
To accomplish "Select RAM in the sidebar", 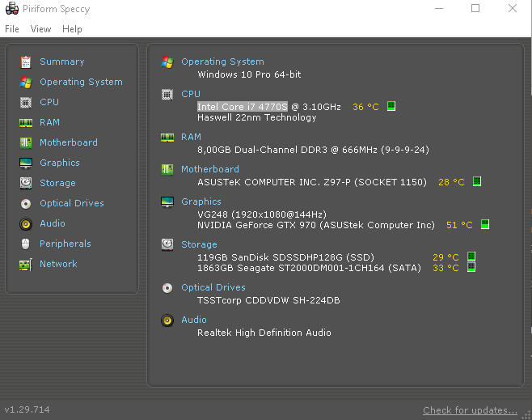I will (x=49, y=122).
